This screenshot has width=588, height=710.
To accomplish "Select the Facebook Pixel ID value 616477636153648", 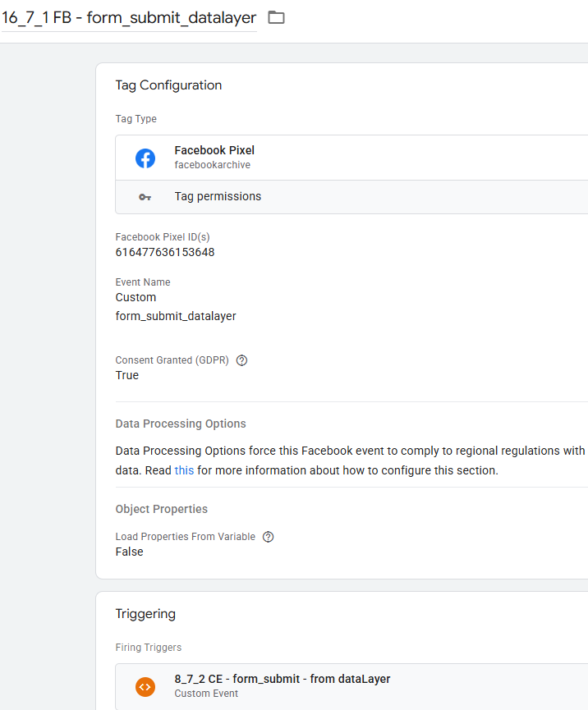I will (165, 253).
